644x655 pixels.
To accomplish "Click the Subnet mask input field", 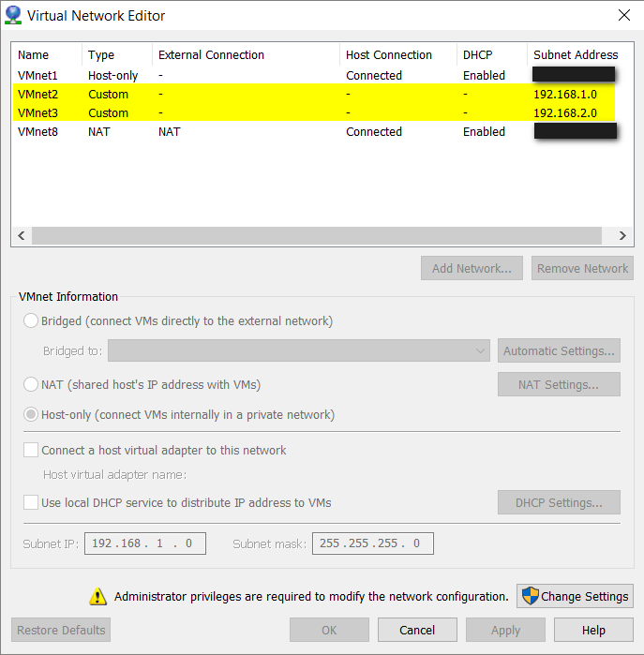I will click(x=373, y=543).
